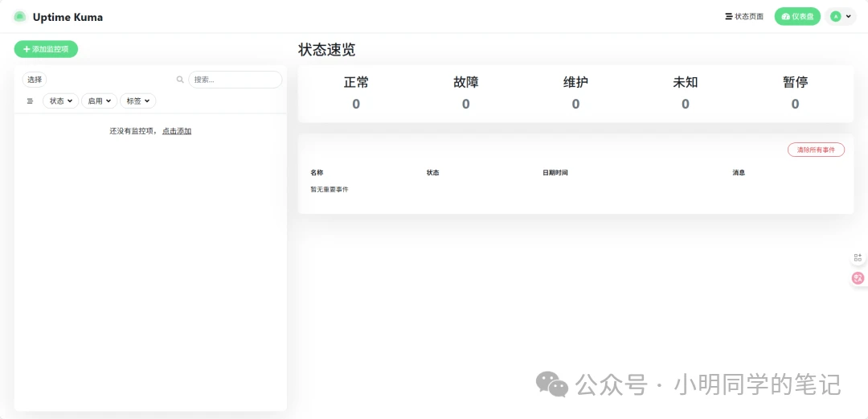868x419 pixels.
Task: Click the filter list icon beside 状态
Action: (x=30, y=101)
